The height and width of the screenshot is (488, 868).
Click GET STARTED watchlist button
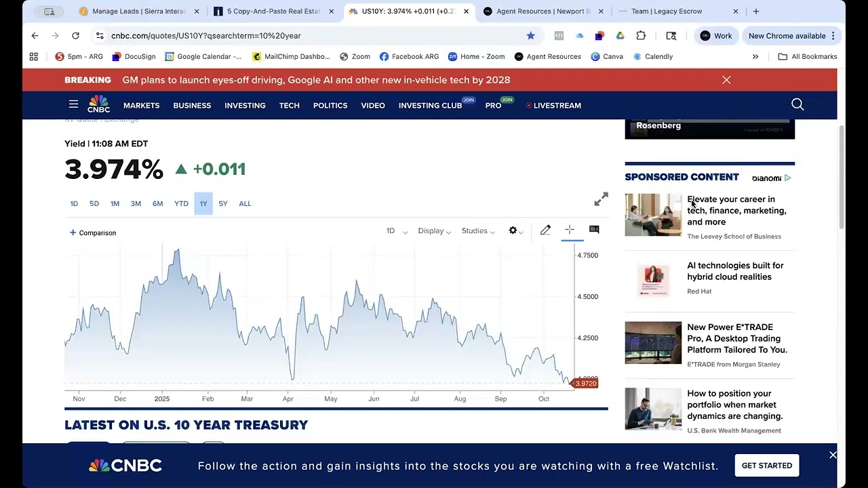767,466
